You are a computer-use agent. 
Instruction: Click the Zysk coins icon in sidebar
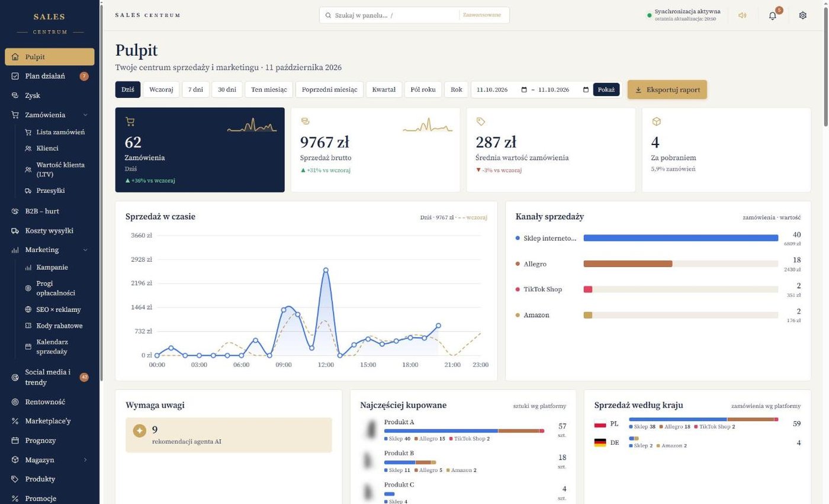pyautogui.click(x=15, y=95)
